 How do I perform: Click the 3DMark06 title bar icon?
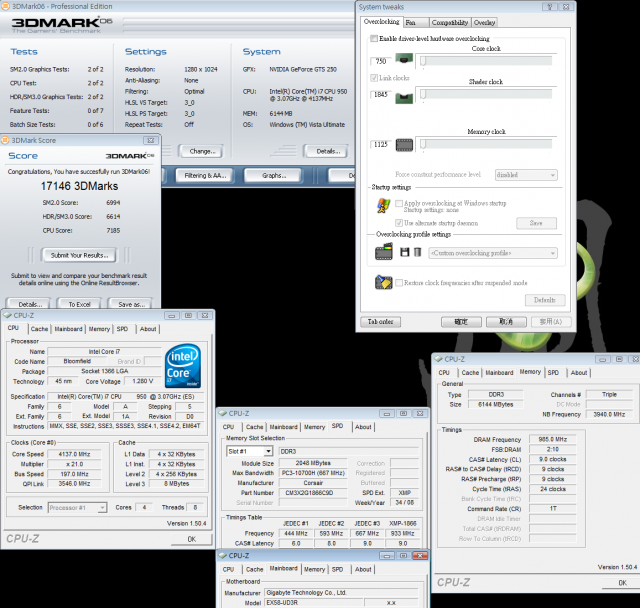[x=5, y=6]
